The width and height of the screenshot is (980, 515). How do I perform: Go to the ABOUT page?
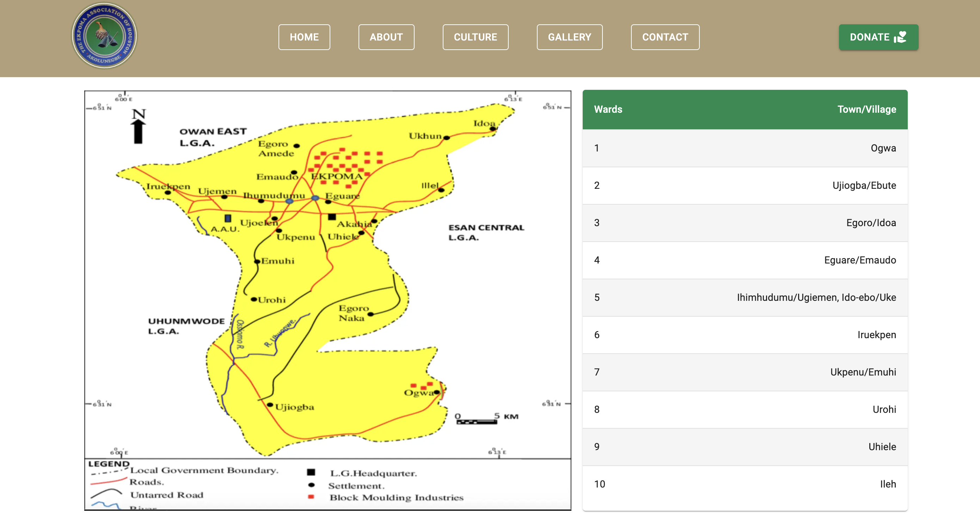click(386, 37)
